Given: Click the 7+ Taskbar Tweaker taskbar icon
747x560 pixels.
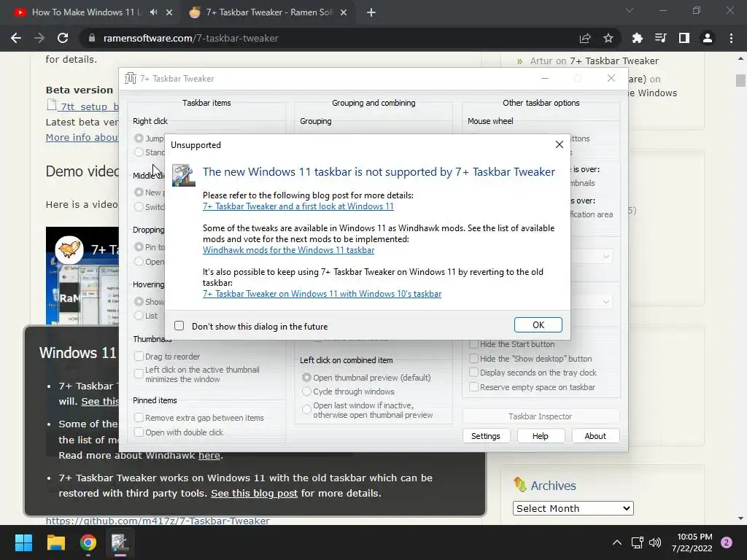Looking at the screenshot, I should pos(120,542).
